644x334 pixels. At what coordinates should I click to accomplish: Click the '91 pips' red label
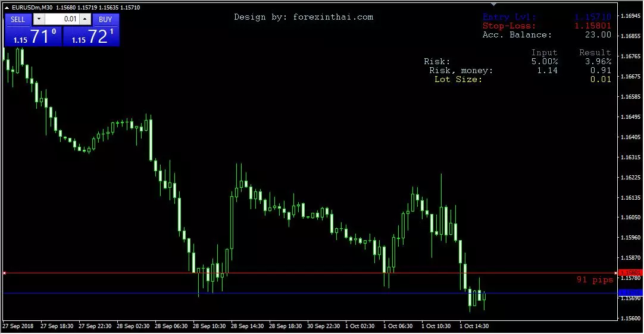click(x=595, y=280)
